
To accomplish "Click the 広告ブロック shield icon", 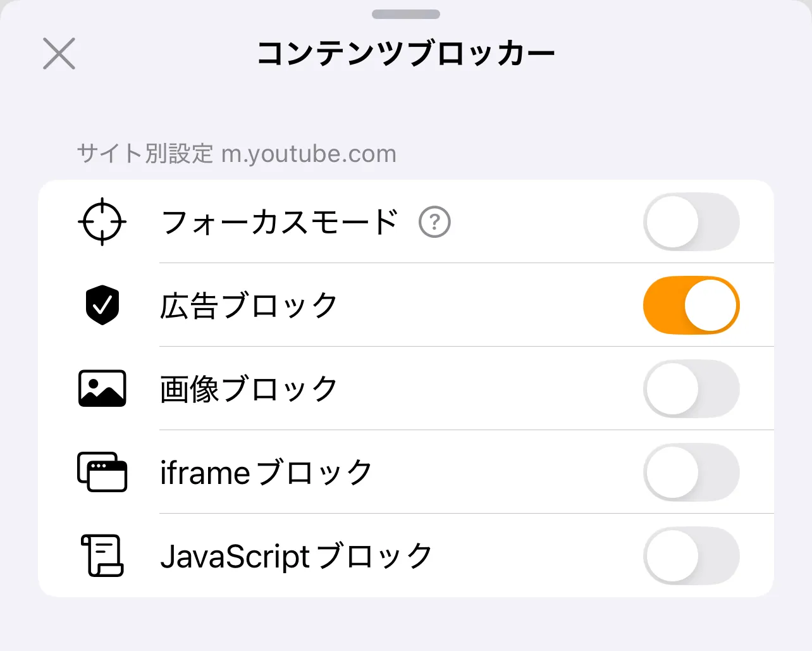I will [102, 305].
